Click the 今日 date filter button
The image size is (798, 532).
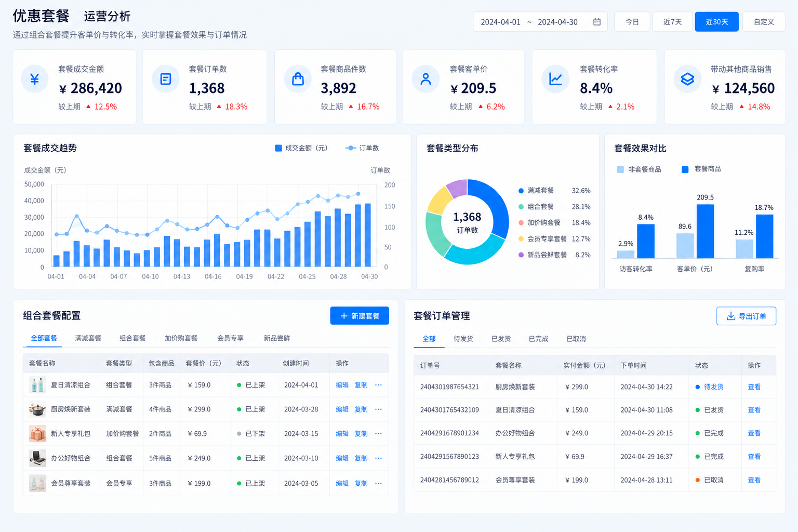(x=632, y=22)
